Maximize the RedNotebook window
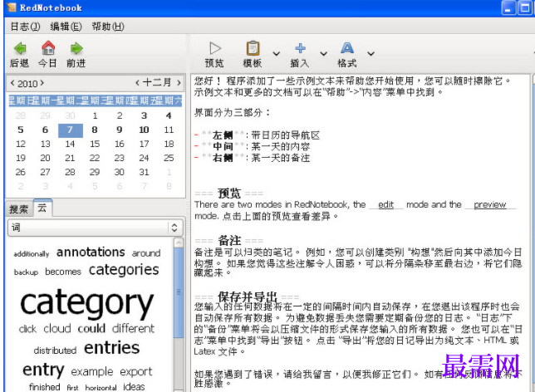The image size is (535, 392). pos(525,7)
